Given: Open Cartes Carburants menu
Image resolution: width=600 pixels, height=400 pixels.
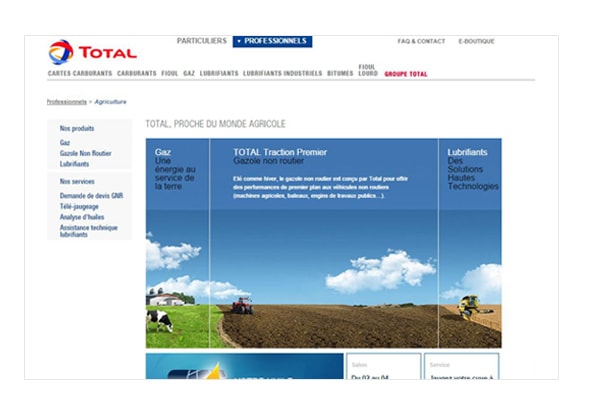Looking at the screenshot, I should point(80,73).
